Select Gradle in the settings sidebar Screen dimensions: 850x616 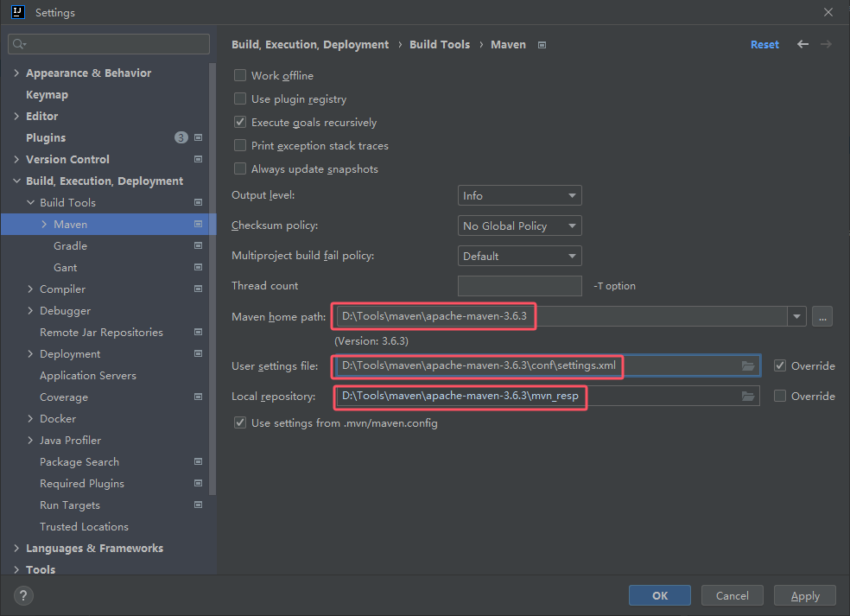[x=71, y=245]
